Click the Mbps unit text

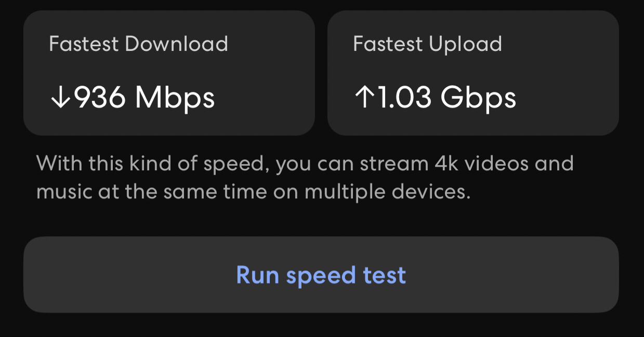(175, 97)
